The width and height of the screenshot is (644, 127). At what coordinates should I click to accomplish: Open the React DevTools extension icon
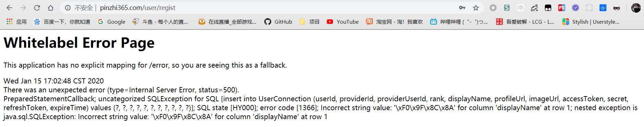(x=589, y=8)
